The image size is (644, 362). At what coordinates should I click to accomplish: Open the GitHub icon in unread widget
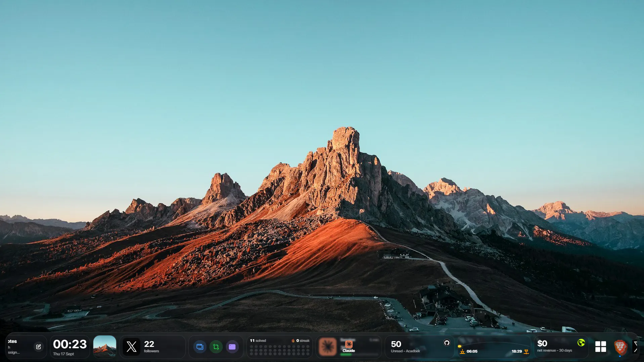pyautogui.click(x=447, y=343)
